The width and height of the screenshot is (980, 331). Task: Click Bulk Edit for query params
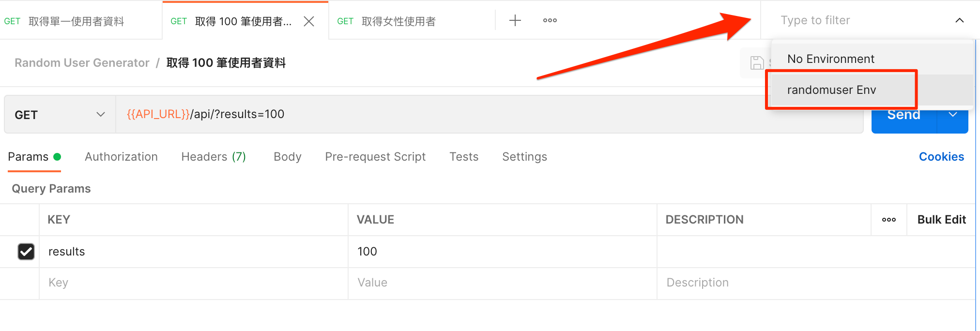[x=941, y=220]
